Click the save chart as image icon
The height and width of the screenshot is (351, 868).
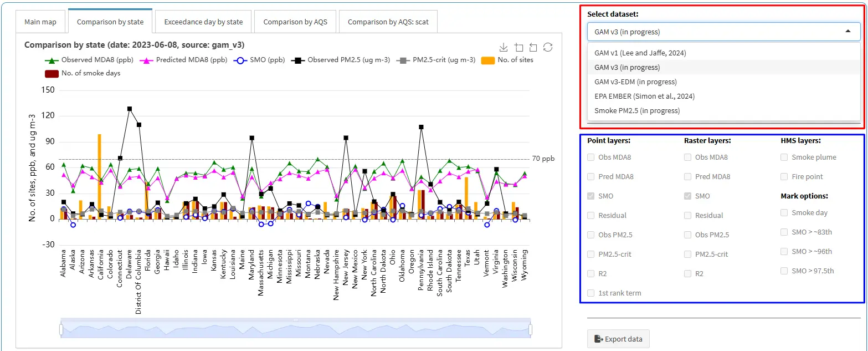(x=504, y=47)
